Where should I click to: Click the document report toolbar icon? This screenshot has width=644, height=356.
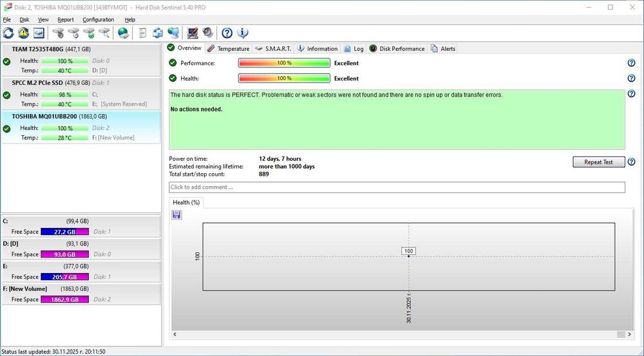pyautogui.click(x=142, y=33)
